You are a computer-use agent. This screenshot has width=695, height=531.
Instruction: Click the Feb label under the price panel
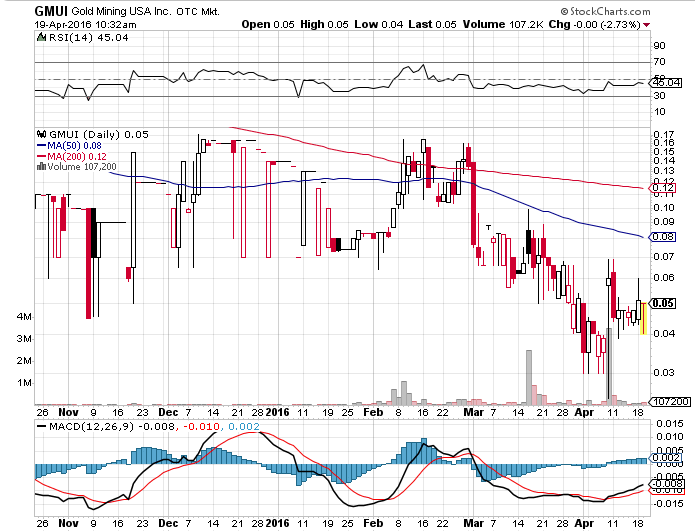pyautogui.click(x=373, y=412)
